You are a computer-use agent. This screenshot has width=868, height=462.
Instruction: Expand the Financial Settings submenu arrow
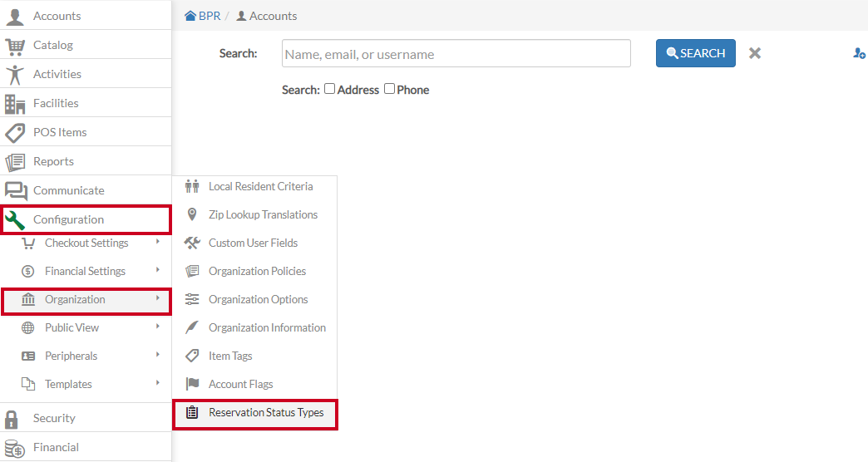point(158,270)
